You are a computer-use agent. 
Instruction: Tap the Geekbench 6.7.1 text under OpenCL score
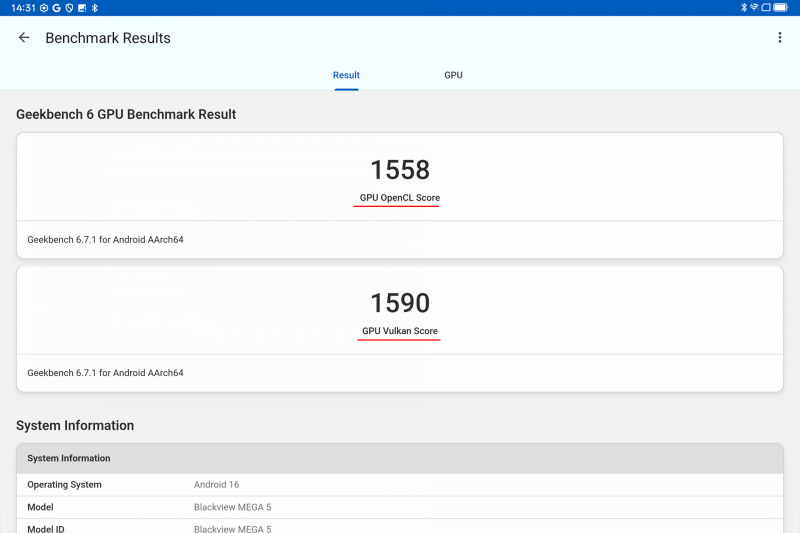(106, 240)
